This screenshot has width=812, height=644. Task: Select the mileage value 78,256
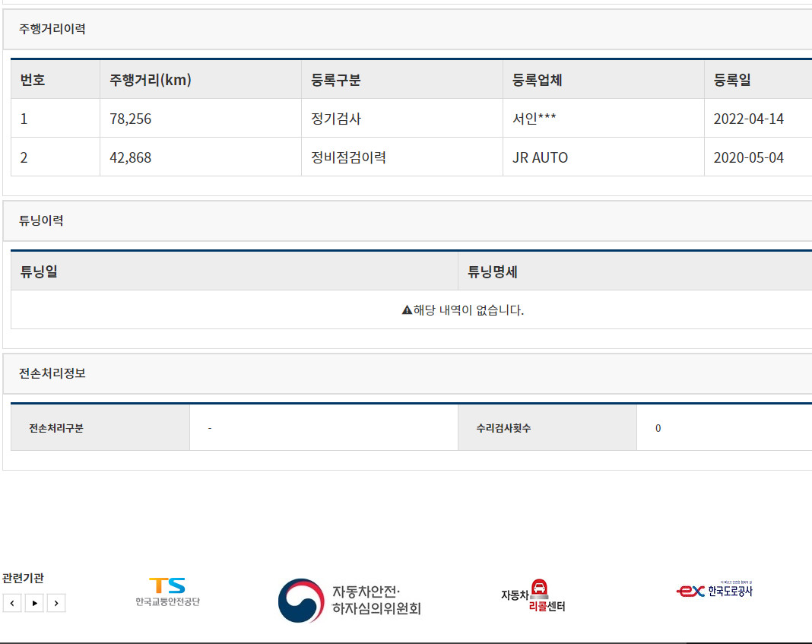(131, 119)
